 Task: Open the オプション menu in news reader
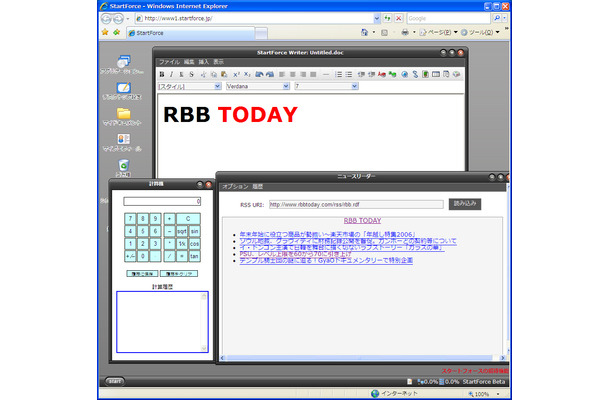tap(235, 187)
